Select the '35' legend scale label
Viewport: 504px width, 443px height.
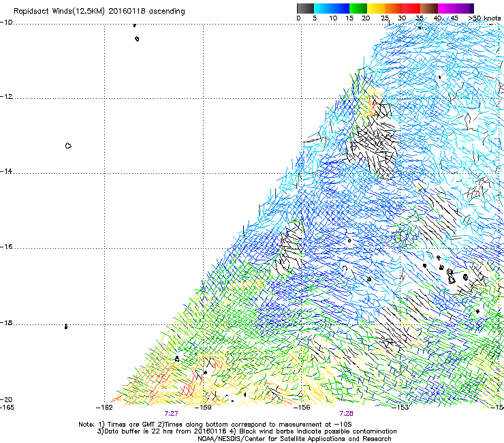[420, 18]
